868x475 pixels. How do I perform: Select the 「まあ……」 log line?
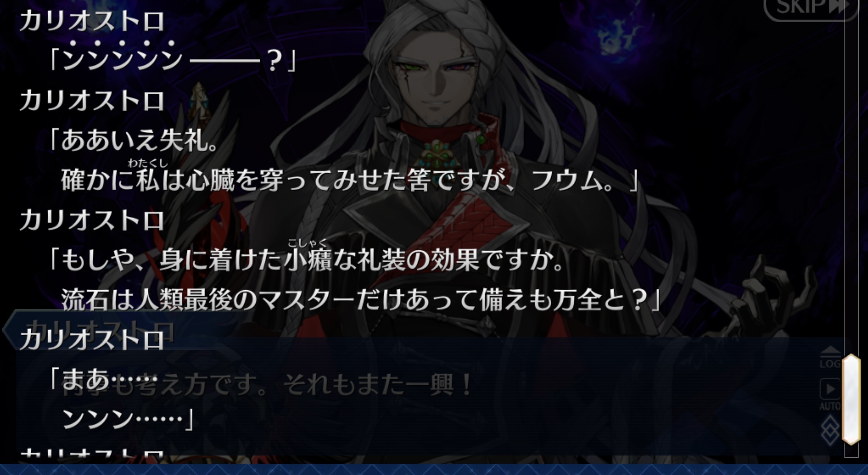point(103,380)
